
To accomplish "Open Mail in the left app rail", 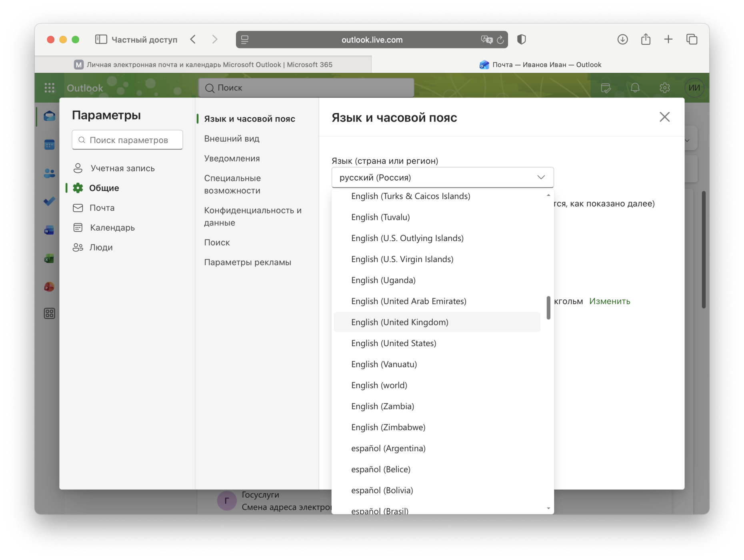I will (x=49, y=116).
